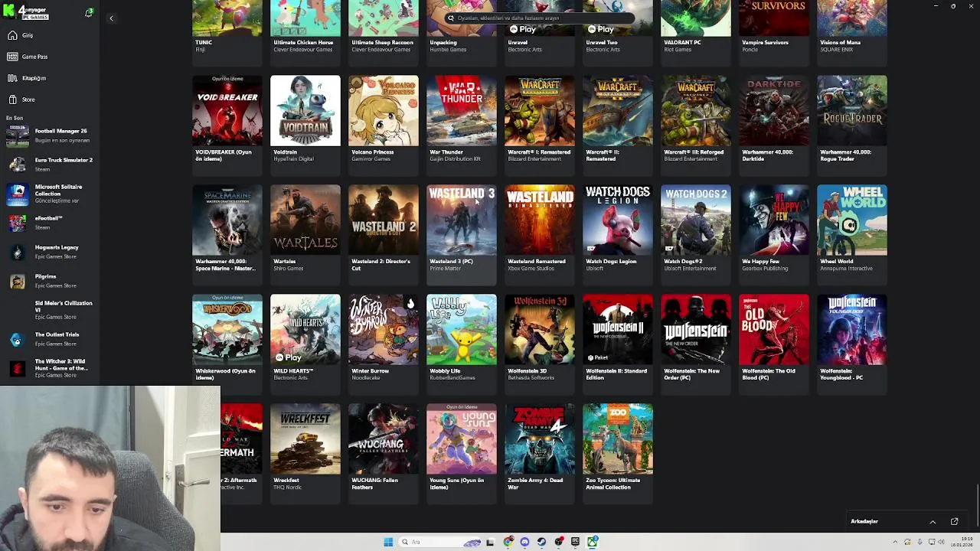Open the Windows Start menu

[x=388, y=542]
